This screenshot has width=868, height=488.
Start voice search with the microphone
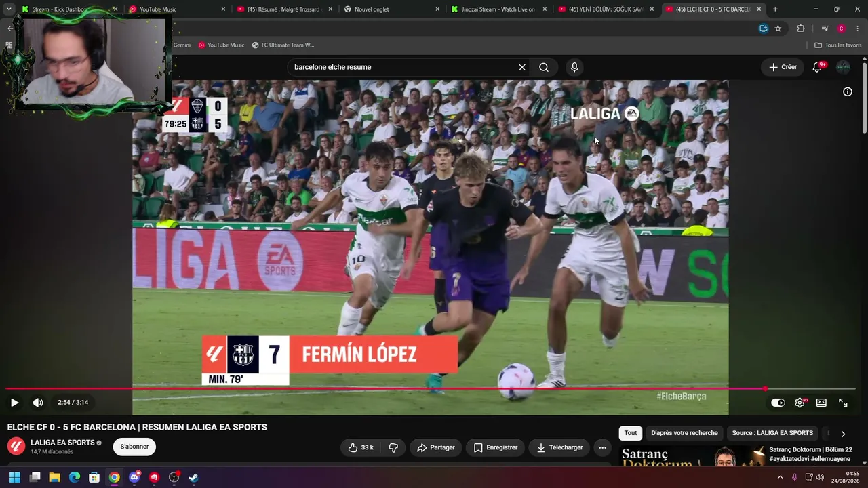[574, 67]
